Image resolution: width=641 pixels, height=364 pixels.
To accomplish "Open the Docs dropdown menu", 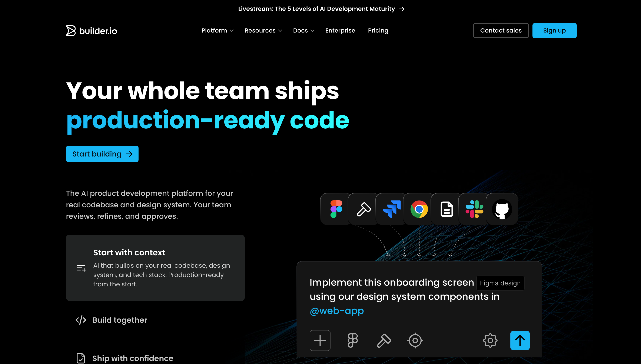I will [303, 30].
